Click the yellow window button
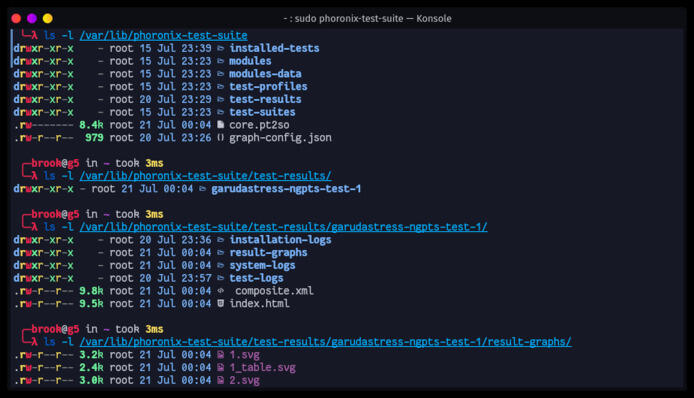Viewport: 694px width, 398px height. point(48,18)
